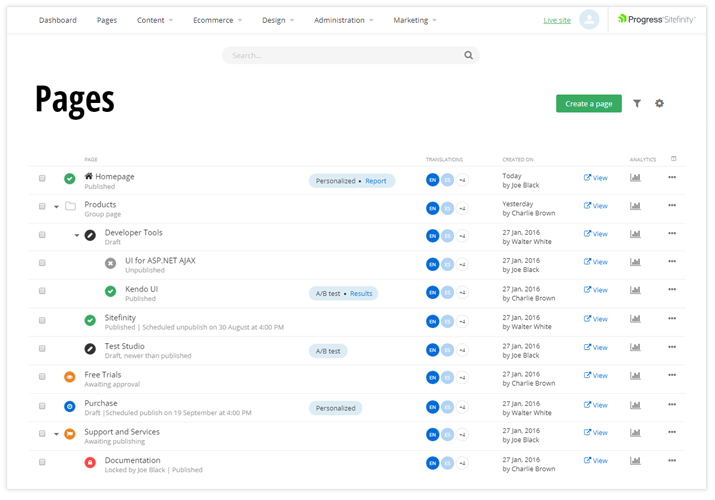Open the Dashboard menu item

click(x=57, y=20)
